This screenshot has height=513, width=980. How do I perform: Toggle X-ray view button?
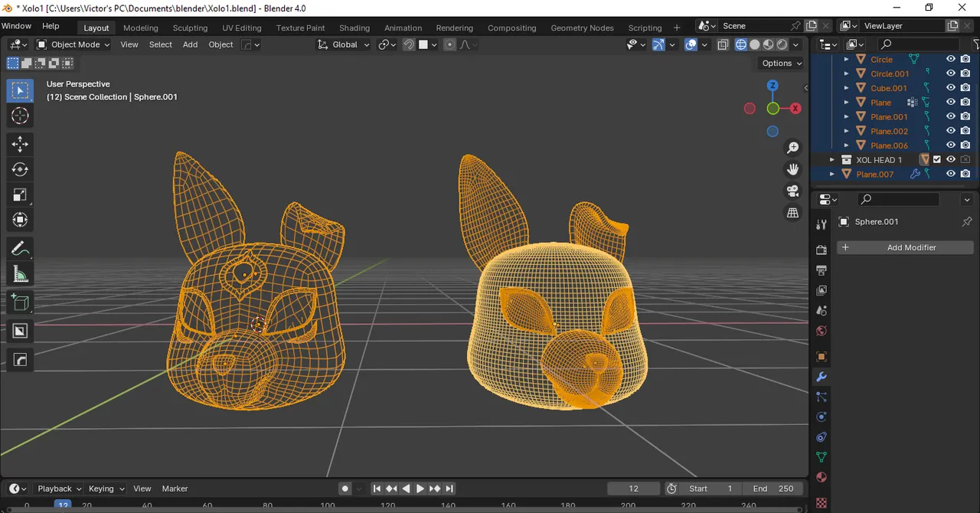(x=724, y=44)
